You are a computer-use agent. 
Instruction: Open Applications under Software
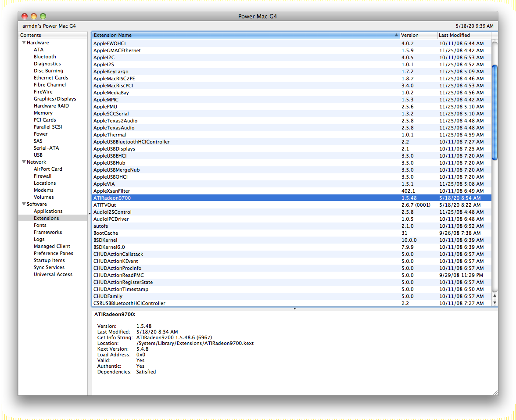(48, 212)
